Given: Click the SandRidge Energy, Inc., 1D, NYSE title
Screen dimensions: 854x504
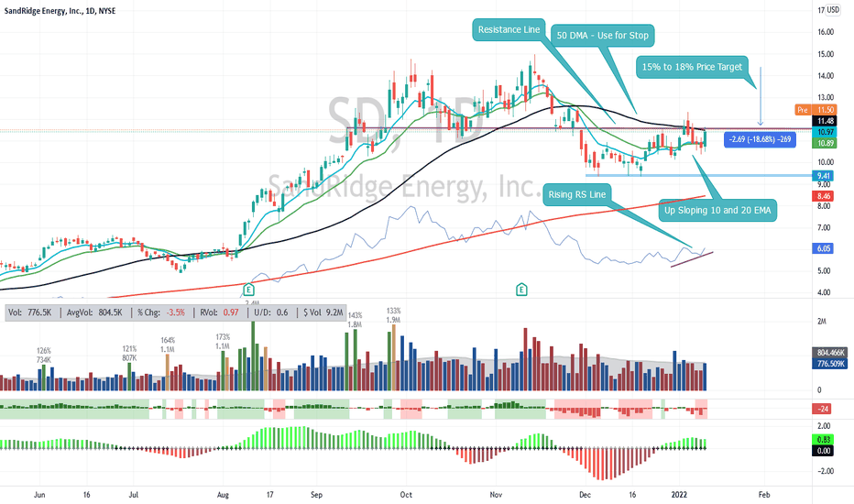Looking at the screenshot, I should (60, 10).
